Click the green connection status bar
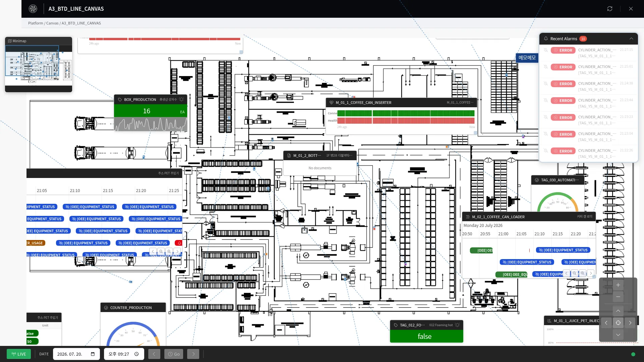The height and width of the screenshot is (362, 644). pos(406,113)
